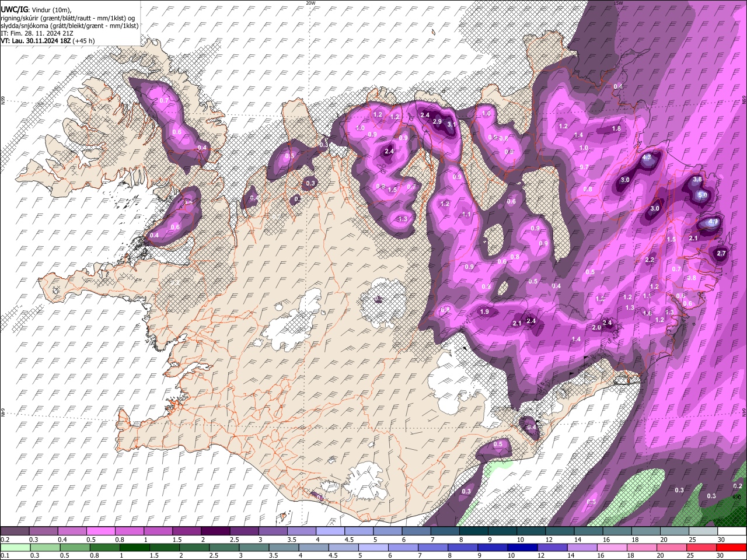
Task: Click the 'slydda/snjókoma (grátt/bleikt/grænt - mm/1klst)' line
Action: (x=69, y=26)
